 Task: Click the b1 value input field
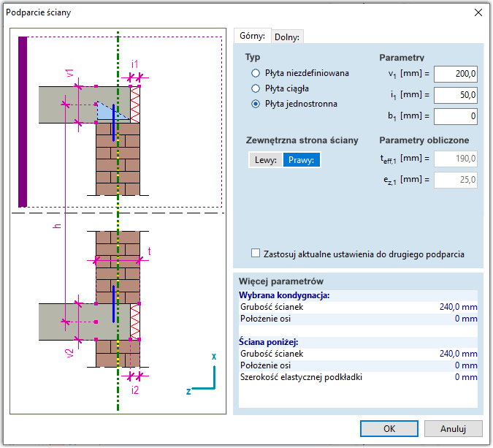[x=456, y=116]
